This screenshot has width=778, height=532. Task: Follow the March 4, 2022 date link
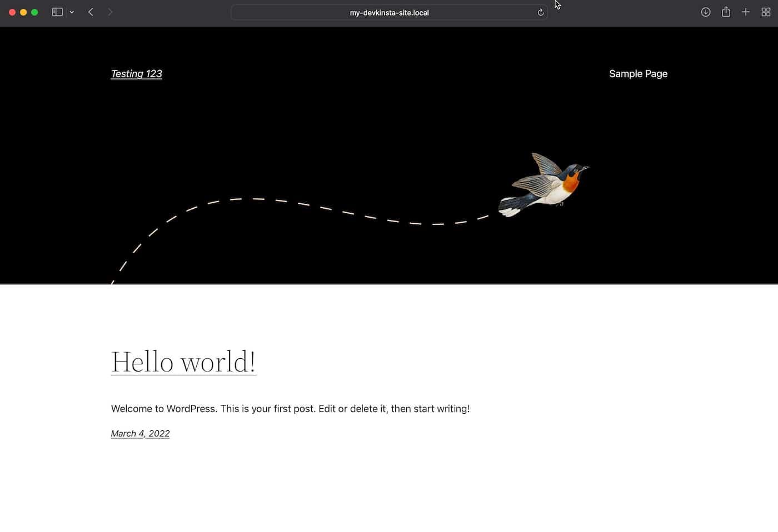[140, 434]
